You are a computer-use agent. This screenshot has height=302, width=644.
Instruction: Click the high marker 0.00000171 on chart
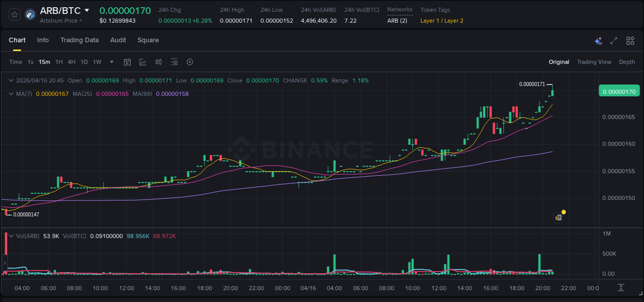pyautogui.click(x=532, y=84)
